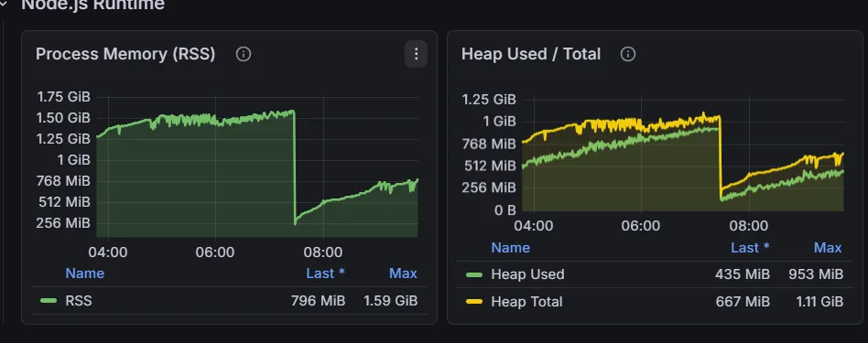Click the RSS last value 796 MiB
The height and width of the screenshot is (343, 868).
pos(319,301)
